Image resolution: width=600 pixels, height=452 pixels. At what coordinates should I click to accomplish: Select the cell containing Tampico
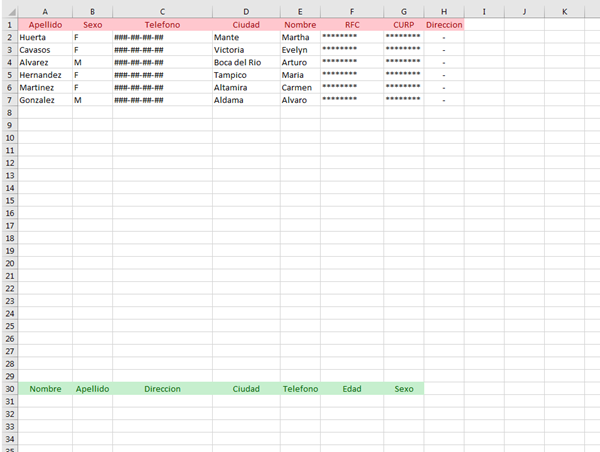tap(246, 75)
